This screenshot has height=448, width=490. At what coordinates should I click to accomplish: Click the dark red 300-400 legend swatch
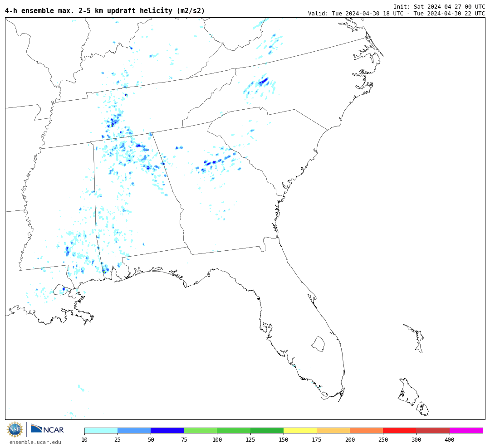point(433,430)
